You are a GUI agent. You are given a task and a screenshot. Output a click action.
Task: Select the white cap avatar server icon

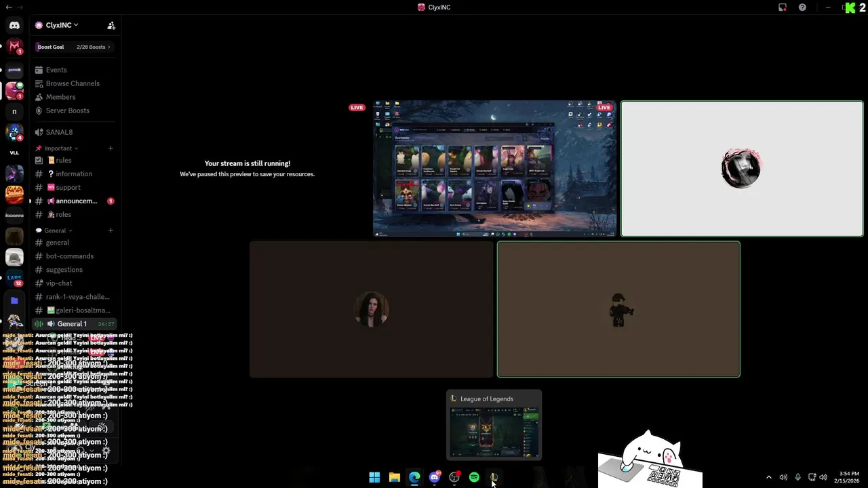(x=14, y=258)
